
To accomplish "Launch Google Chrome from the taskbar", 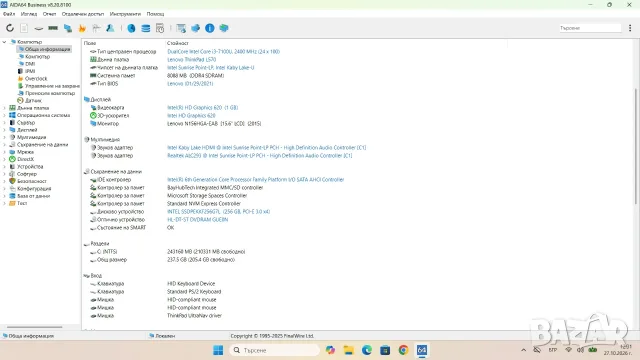I will (403, 350).
